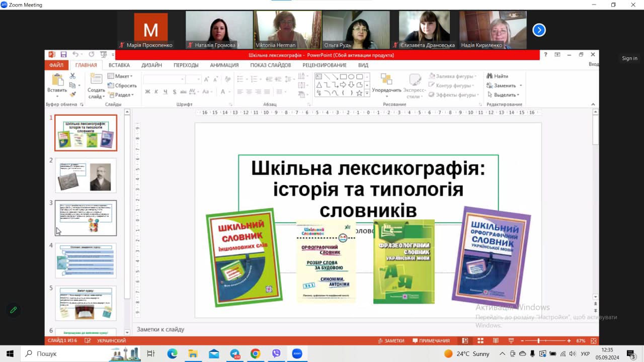Click Sign in on the right
Screen dimensions: 644x362
click(x=629, y=58)
